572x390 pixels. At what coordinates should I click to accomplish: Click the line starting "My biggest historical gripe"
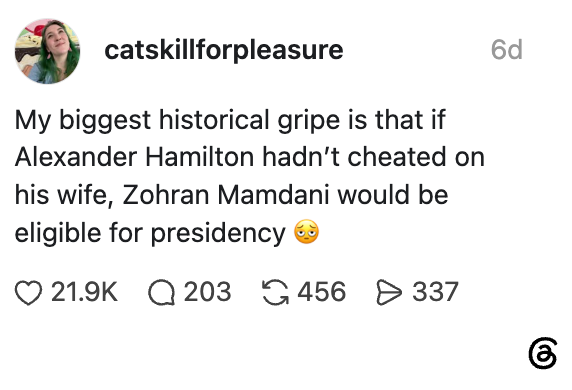click(230, 120)
